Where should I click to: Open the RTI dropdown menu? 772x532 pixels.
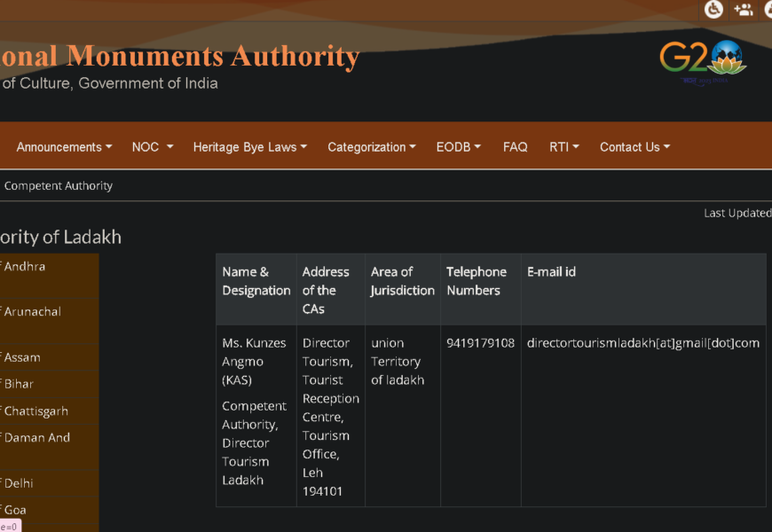pos(564,146)
